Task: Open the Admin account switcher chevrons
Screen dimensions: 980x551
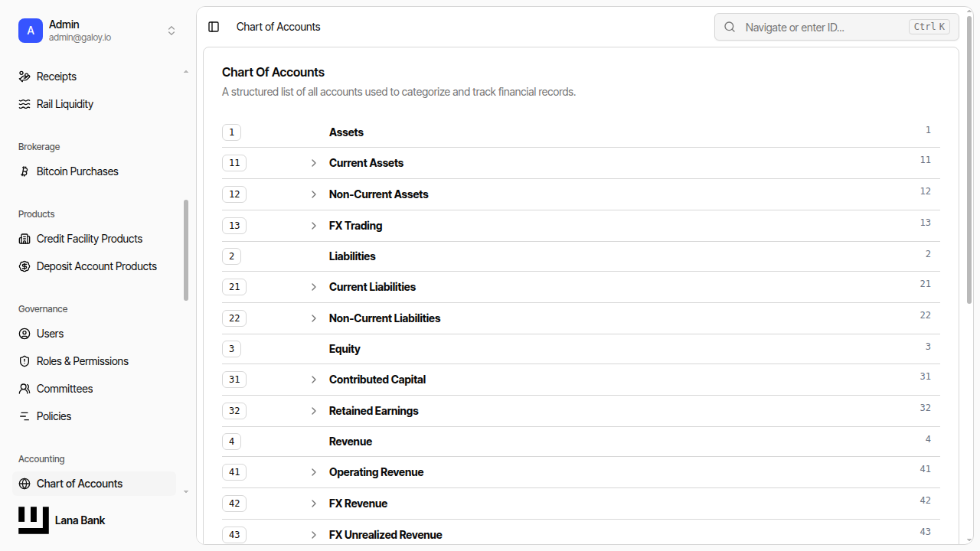Action: 171,31
